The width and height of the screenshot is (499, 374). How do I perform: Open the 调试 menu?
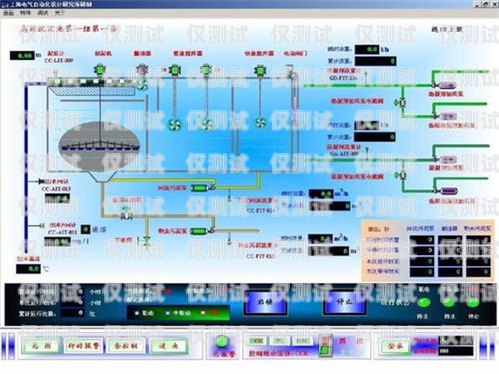tap(43, 13)
